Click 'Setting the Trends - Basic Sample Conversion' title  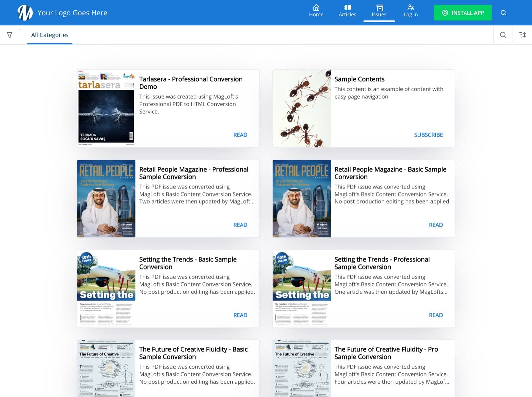coord(188,263)
